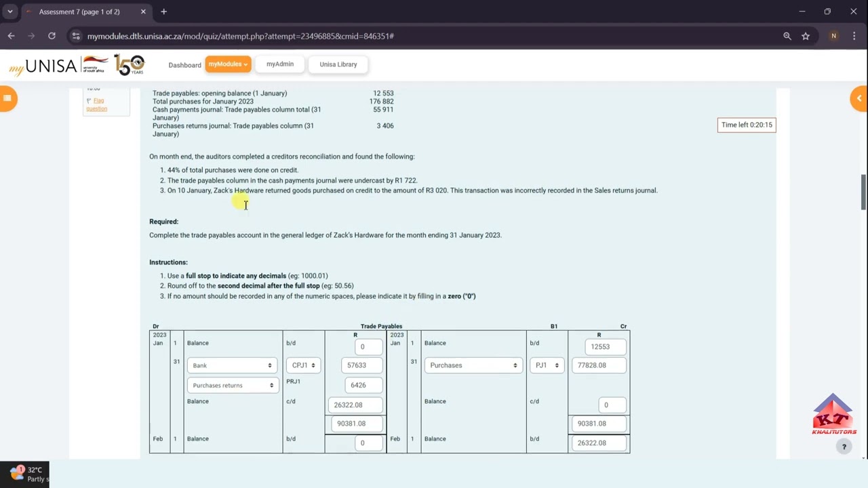Click the value 55 911 in the data list
This screenshot has height=488, width=868.
[383, 110]
